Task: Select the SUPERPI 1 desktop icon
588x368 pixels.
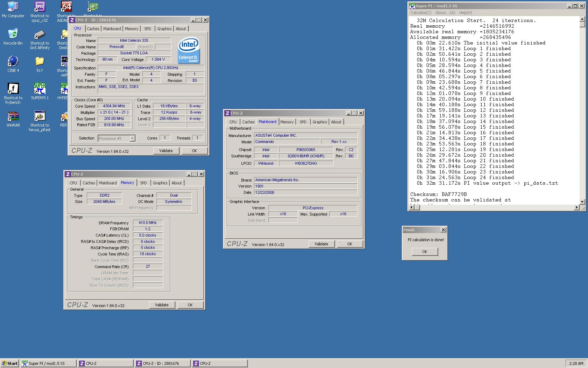Action: (x=40, y=91)
